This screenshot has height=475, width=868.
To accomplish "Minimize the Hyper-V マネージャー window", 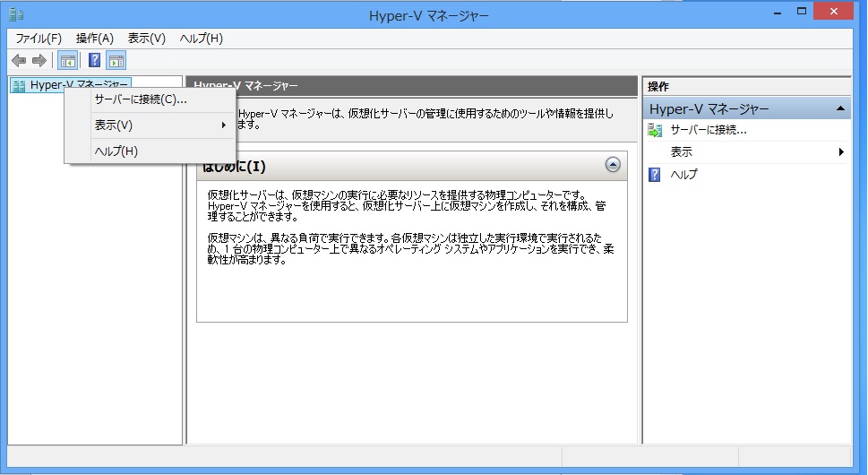I will pos(778,13).
